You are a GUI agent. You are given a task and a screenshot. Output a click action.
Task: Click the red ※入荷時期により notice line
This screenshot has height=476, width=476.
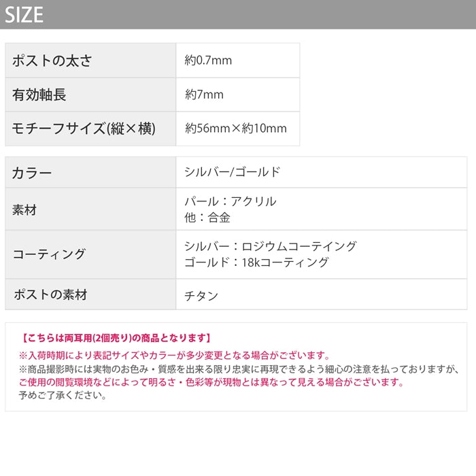175,355
